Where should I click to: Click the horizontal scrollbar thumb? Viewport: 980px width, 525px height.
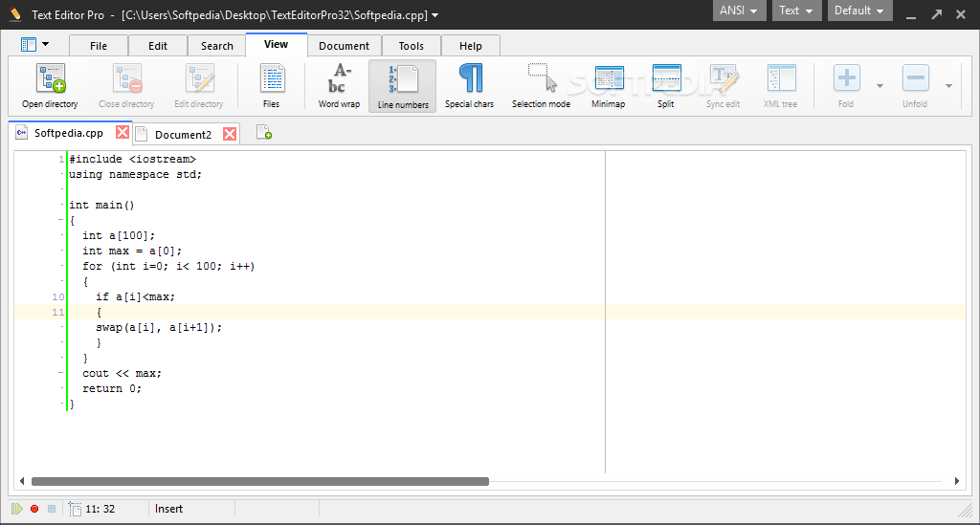pos(260,481)
